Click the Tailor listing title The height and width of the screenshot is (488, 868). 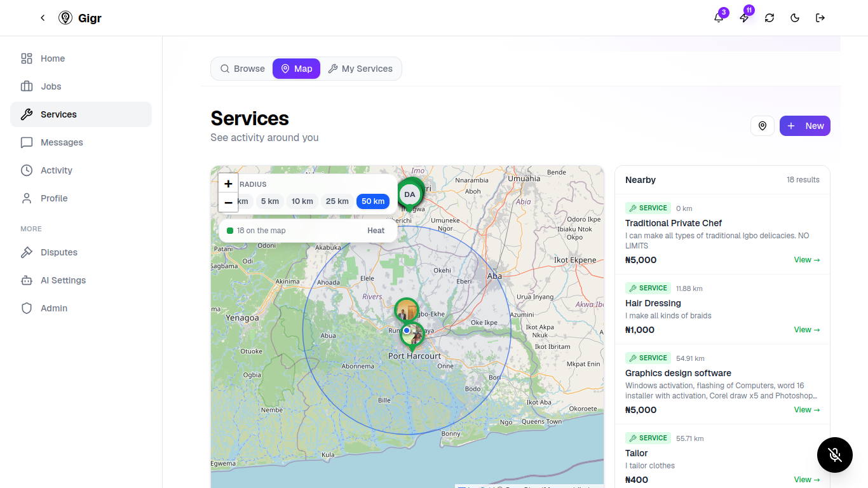637,453
